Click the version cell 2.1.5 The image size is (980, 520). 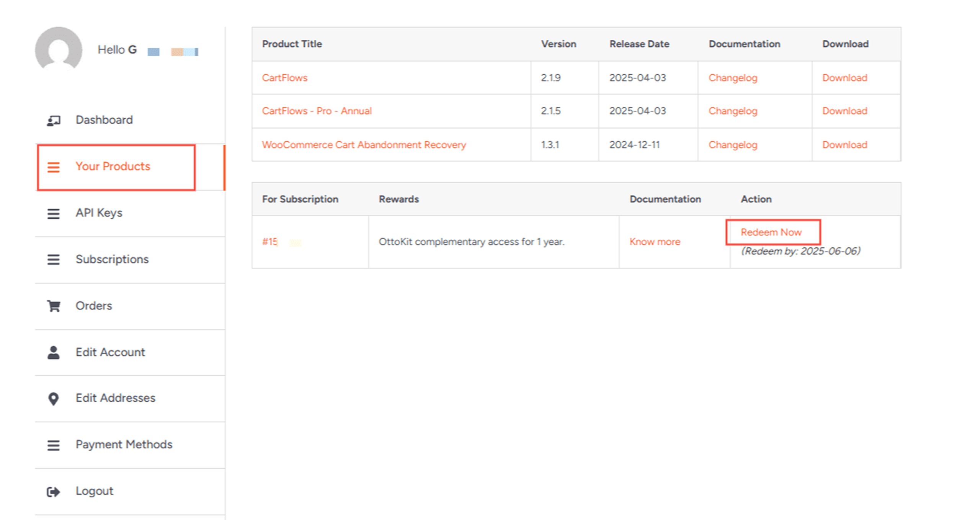[x=550, y=111]
